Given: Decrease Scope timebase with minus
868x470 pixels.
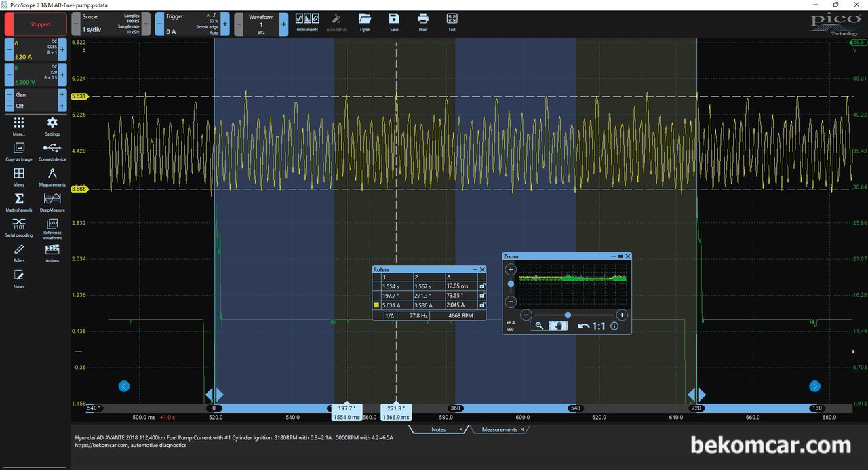Looking at the screenshot, I should (x=76, y=24).
